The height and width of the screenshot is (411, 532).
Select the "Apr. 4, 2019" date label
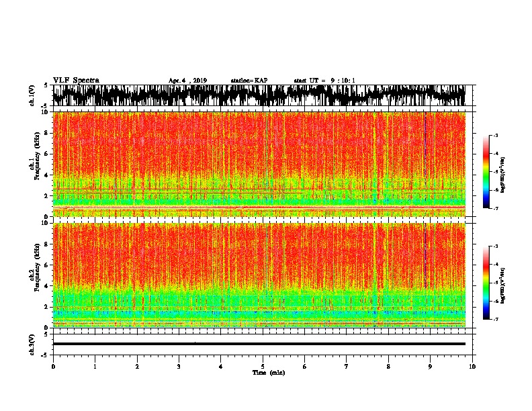pos(187,81)
